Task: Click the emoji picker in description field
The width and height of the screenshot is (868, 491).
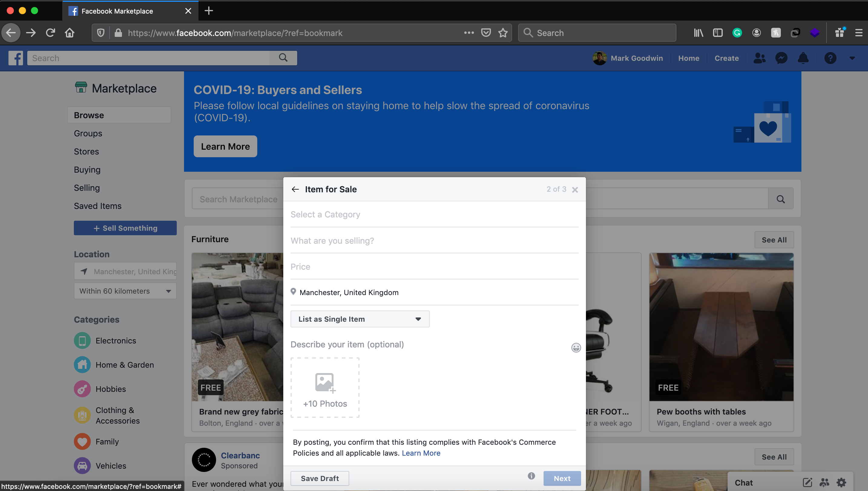Action: coord(576,347)
